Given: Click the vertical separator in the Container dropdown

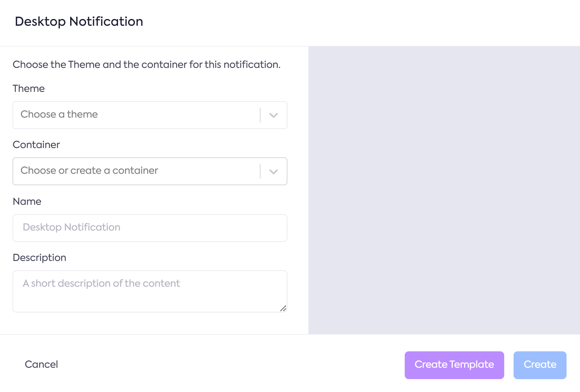Looking at the screenshot, I should (260, 171).
